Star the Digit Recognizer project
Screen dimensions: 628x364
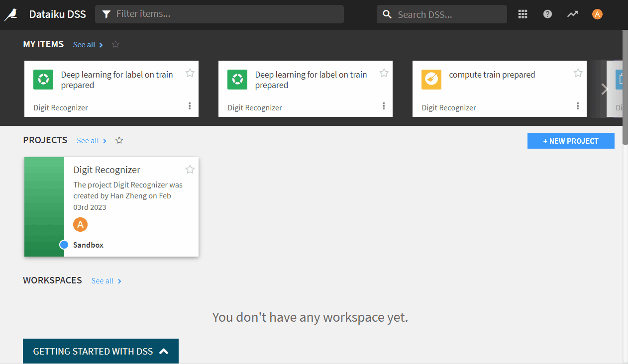(190, 170)
